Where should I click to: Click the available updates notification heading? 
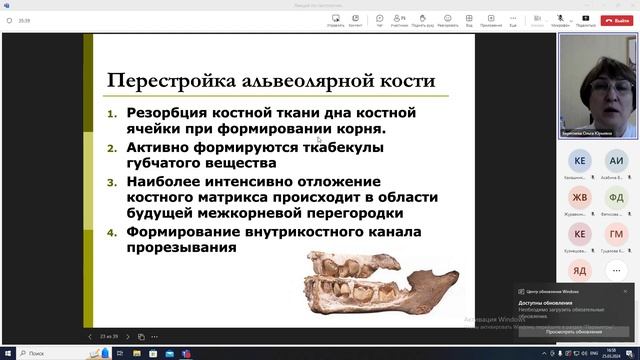tap(545, 303)
